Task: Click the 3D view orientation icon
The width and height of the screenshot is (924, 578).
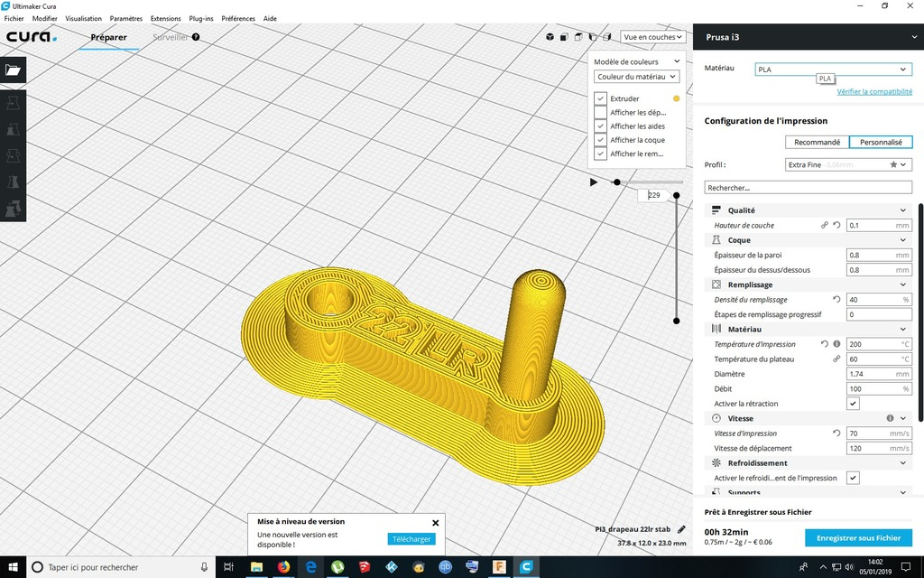Action: tap(550, 37)
